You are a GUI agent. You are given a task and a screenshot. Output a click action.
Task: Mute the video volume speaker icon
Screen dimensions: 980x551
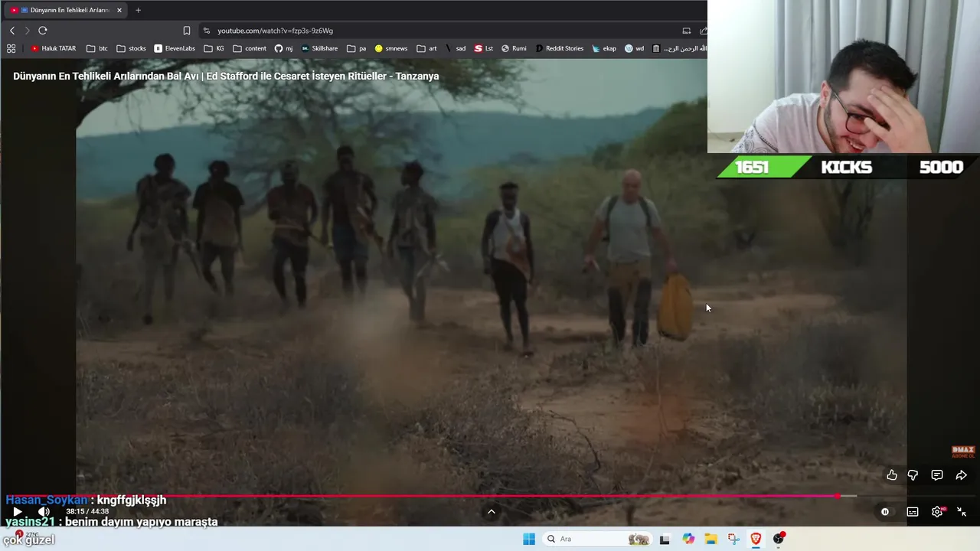coord(44,511)
